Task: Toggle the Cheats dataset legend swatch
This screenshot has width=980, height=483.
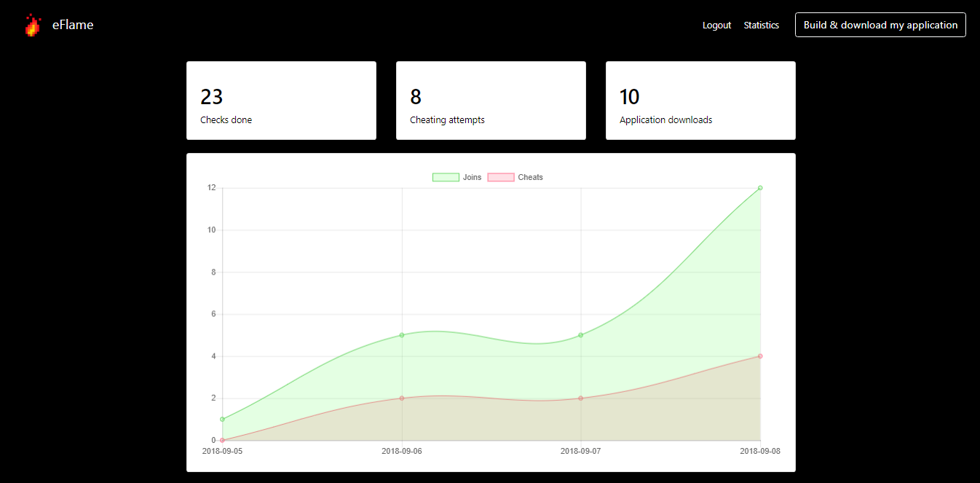Action: pyautogui.click(x=501, y=177)
